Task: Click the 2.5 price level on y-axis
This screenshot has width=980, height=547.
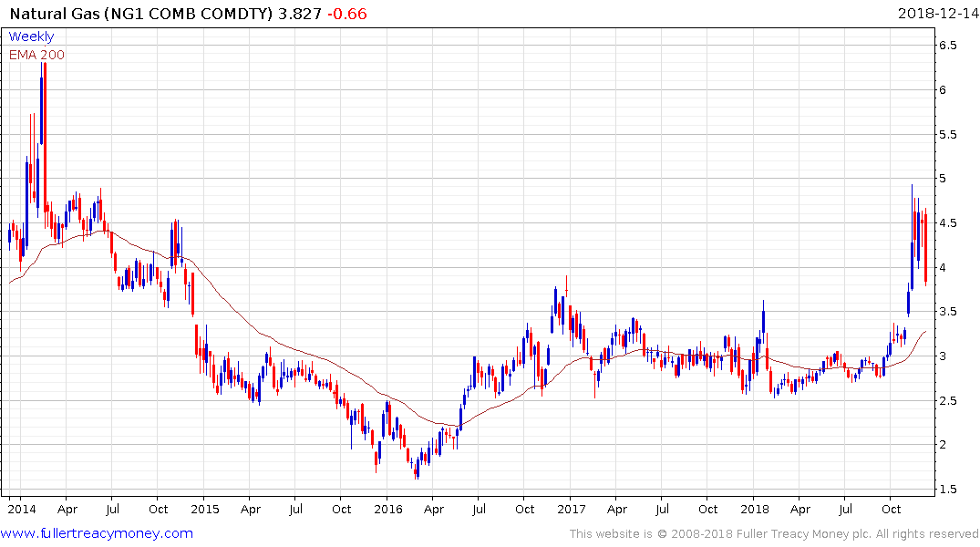Action: 946,401
